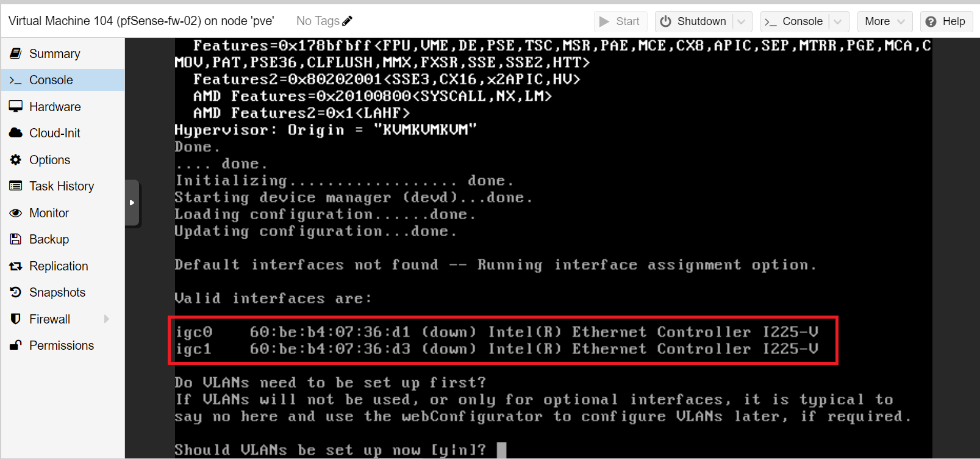
Task: Open the Options panel
Action: 49,159
